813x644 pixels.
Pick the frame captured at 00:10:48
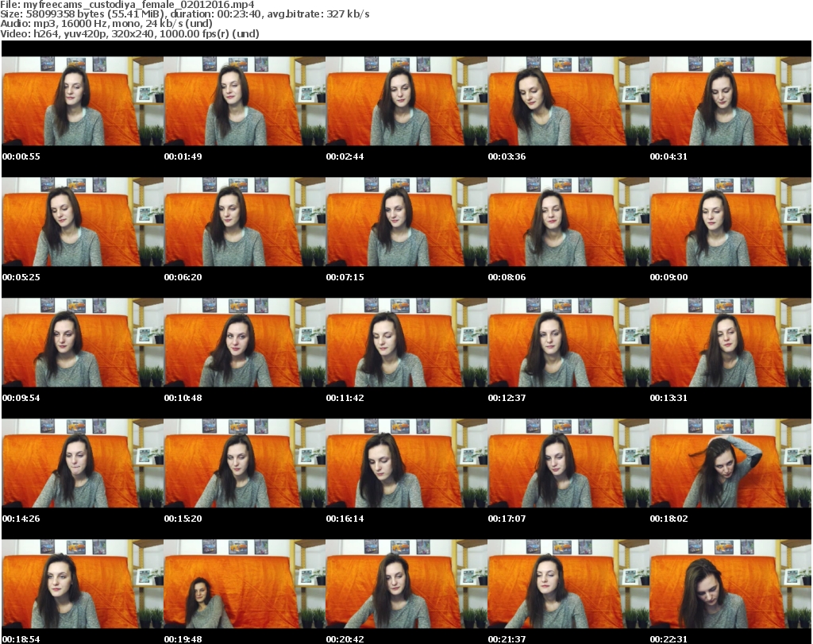point(245,343)
